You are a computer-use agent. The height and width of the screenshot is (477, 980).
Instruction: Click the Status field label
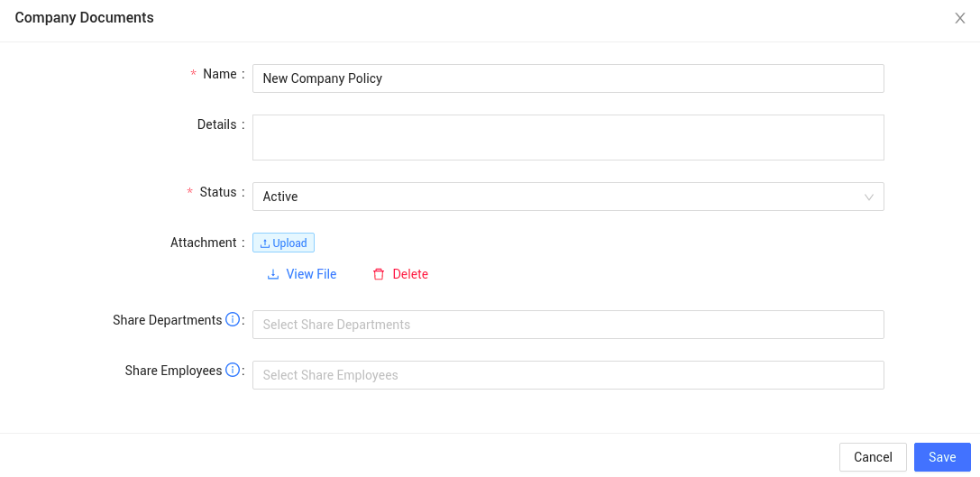pos(218,192)
